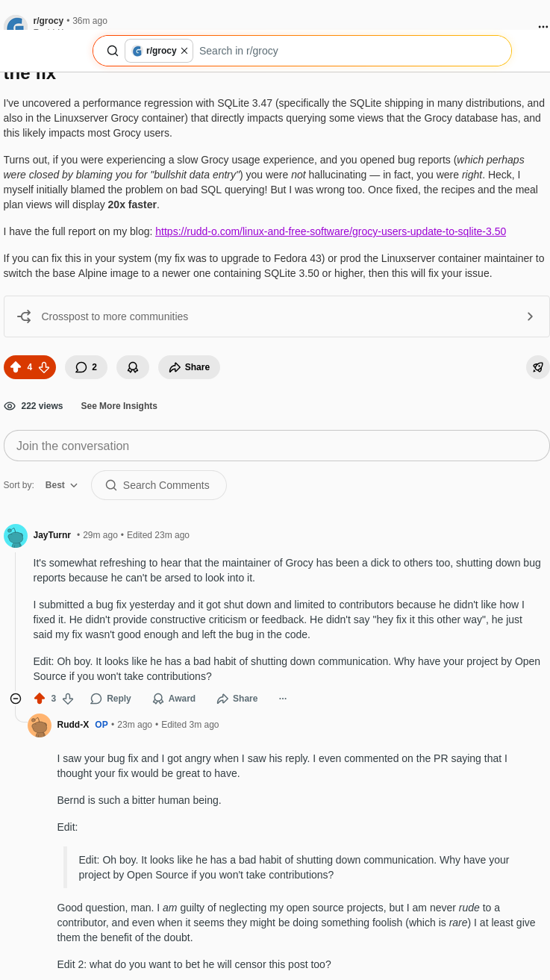Open the comments icon showing 2
This screenshot has width=550, height=980.
coord(85,366)
